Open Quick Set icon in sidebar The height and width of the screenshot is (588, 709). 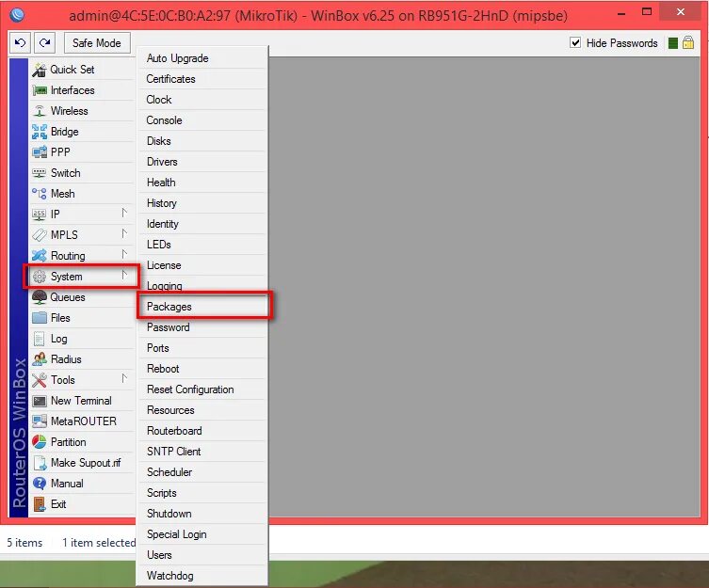40,70
